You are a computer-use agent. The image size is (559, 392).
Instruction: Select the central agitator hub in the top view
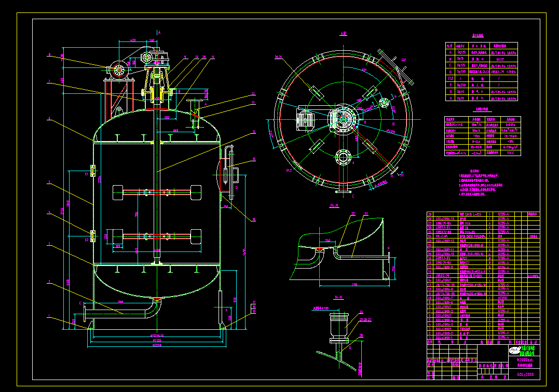tap(343, 118)
